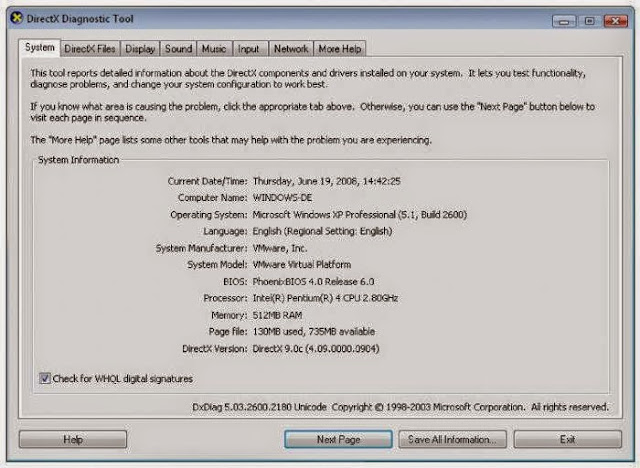
Task: Open the Display tab
Action: tap(140, 49)
